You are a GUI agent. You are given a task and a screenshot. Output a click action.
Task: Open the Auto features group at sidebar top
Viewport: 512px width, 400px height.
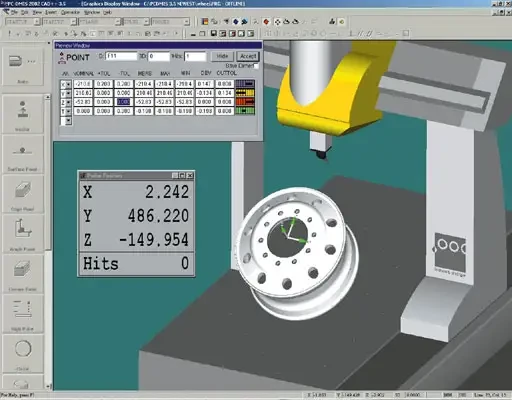tap(23, 67)
